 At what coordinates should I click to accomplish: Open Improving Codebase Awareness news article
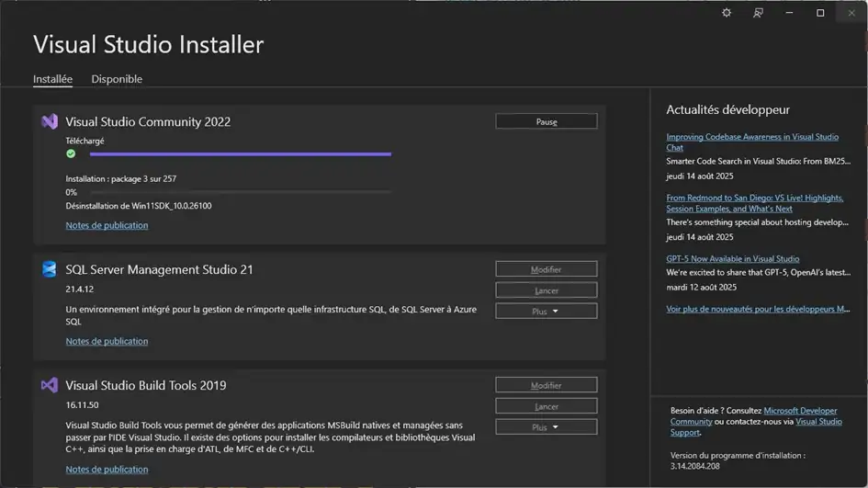click(x=752, y=142)
